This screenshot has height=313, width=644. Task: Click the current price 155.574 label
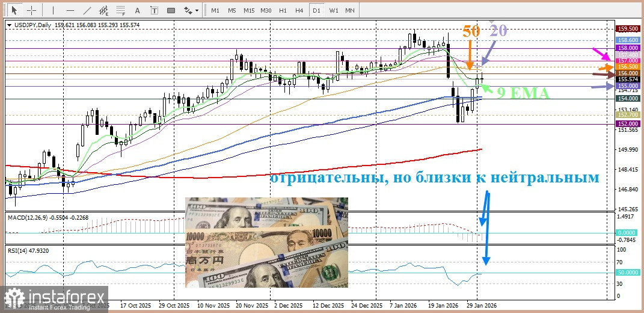(x=628, y=79)
